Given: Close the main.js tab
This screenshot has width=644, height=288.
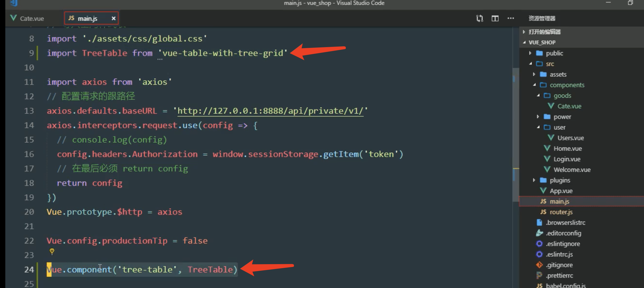Looking at the screenshot, I should [113, 19].
